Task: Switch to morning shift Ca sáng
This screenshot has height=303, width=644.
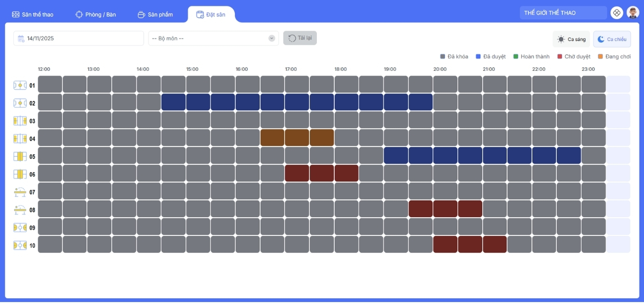Action: [x=571, y=39]
